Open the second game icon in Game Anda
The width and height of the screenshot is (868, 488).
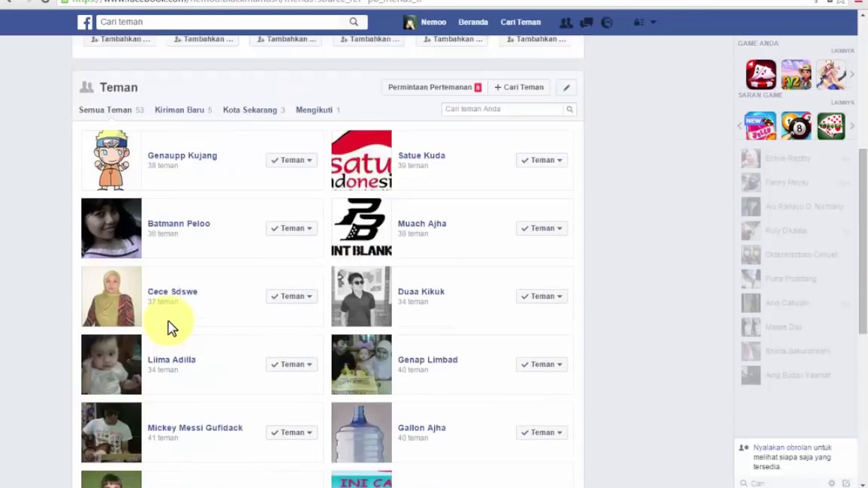pos(796,75)
